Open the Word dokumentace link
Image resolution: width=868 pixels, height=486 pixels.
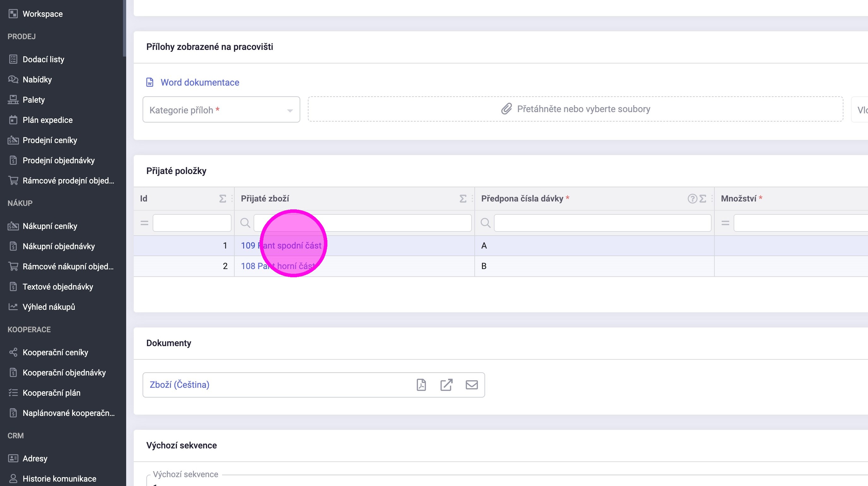199,82
